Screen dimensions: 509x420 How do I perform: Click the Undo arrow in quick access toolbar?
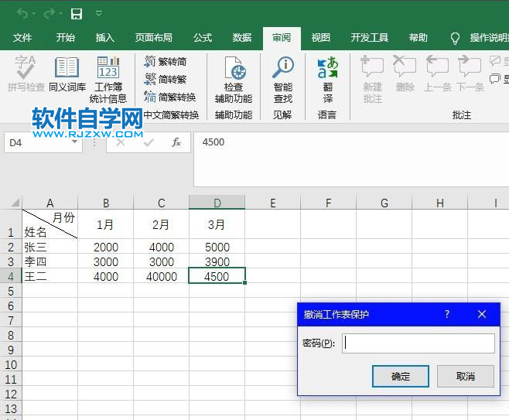[22, 14]
